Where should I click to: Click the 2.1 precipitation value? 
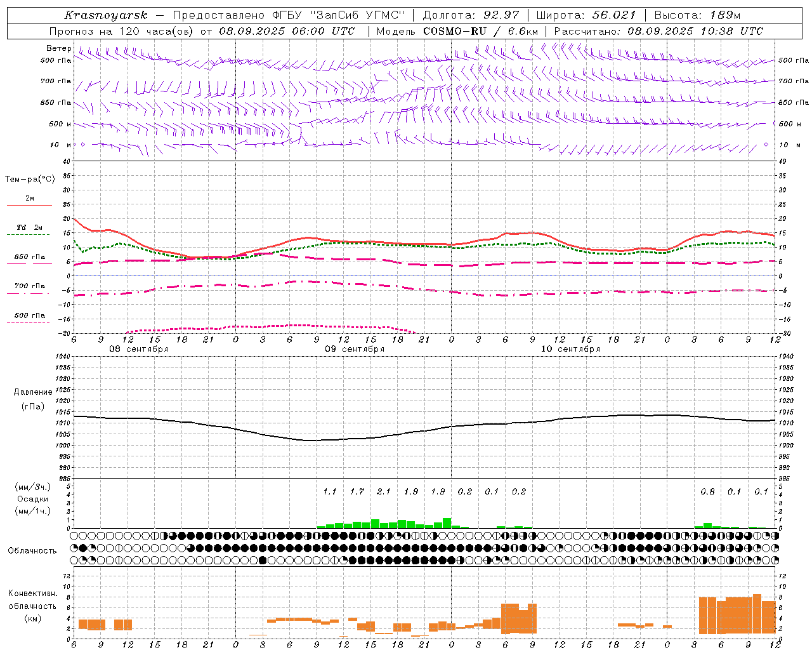click(x=384, y=491)
